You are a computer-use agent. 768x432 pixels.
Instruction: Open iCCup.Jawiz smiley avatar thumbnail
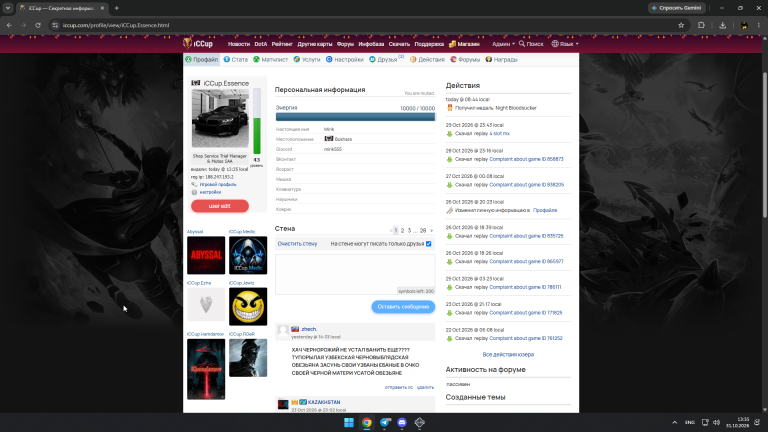248,307
